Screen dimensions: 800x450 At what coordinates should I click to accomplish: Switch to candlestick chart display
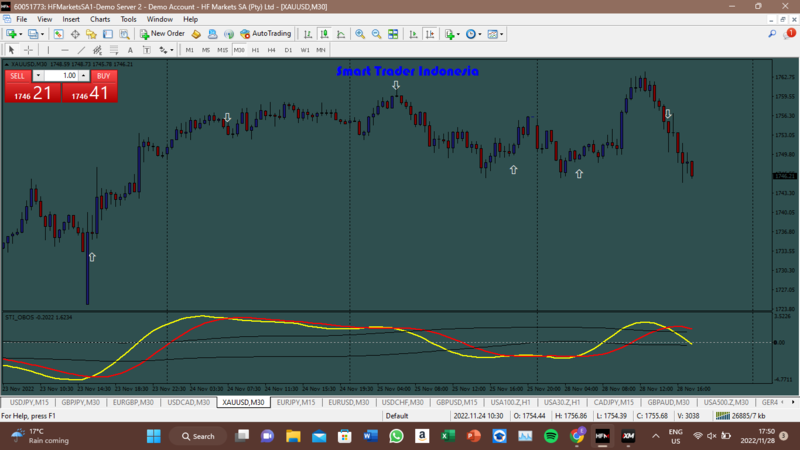point(324,34)
